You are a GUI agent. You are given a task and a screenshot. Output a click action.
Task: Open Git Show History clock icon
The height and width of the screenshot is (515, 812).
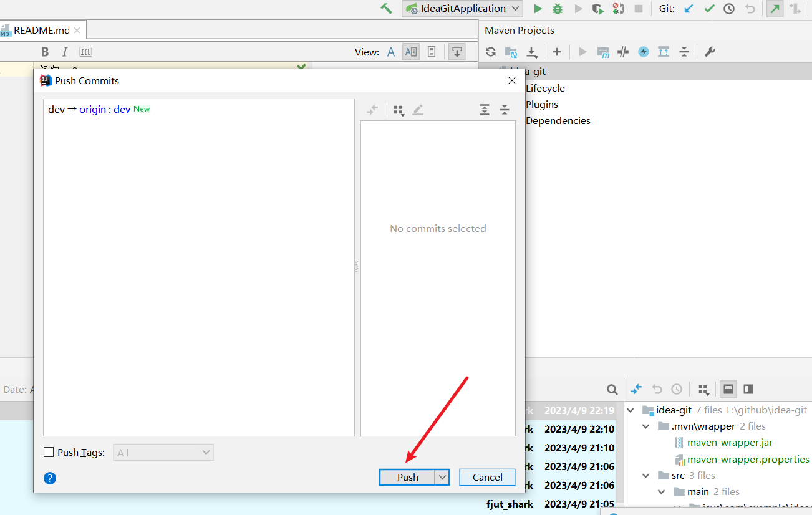tap(729, 9)
